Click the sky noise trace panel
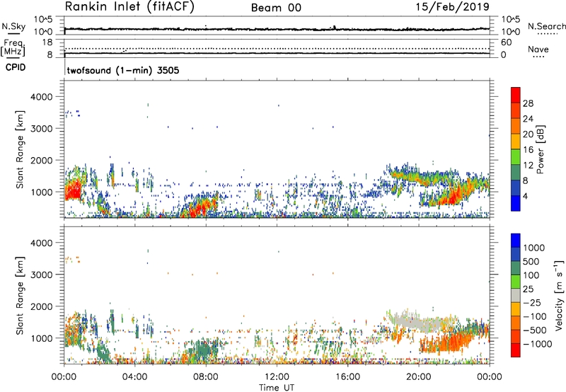The width and height of the screenshot is (566, 392). [277, 25]
